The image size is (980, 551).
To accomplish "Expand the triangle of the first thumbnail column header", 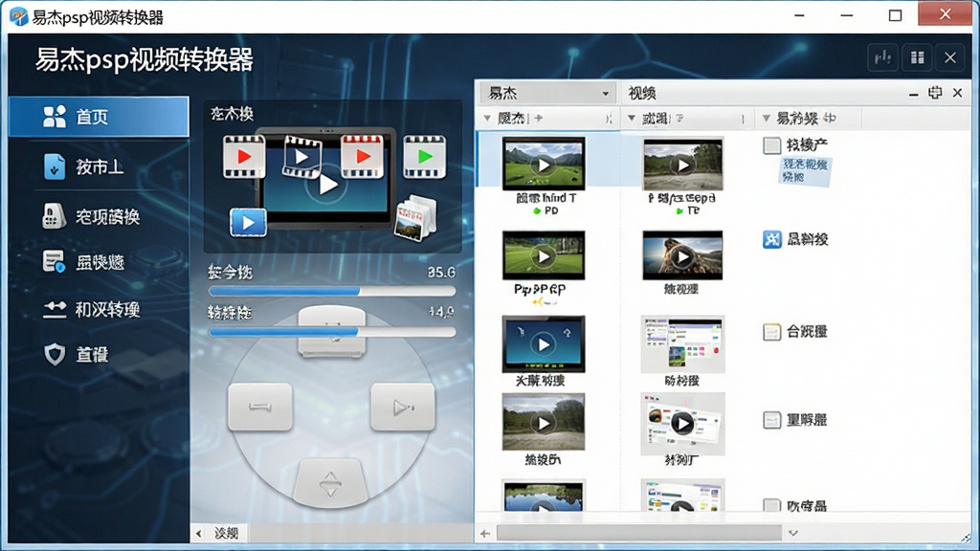I will click(x=487, y=118).
